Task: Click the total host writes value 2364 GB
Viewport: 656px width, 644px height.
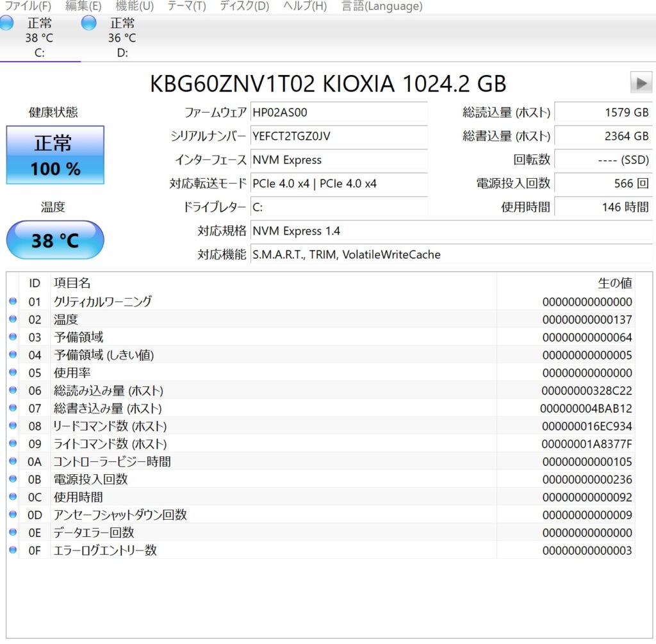Action: (603, 136)
